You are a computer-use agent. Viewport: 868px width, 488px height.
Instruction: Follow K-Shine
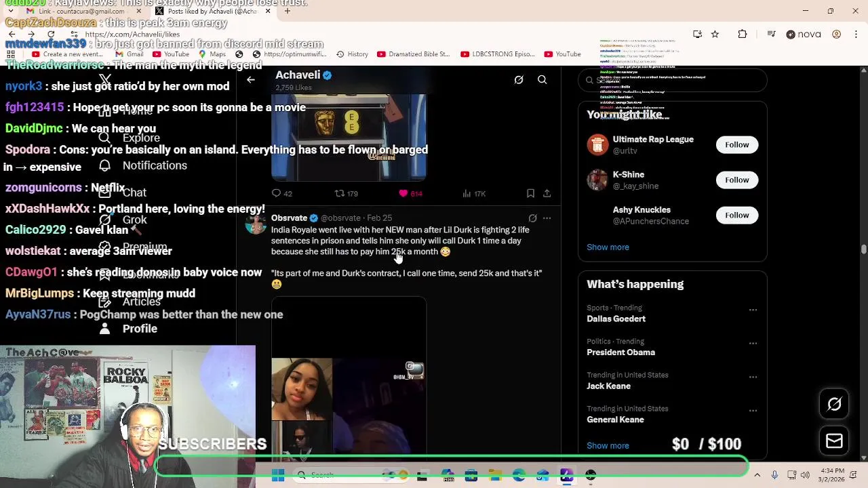(737, 180)
